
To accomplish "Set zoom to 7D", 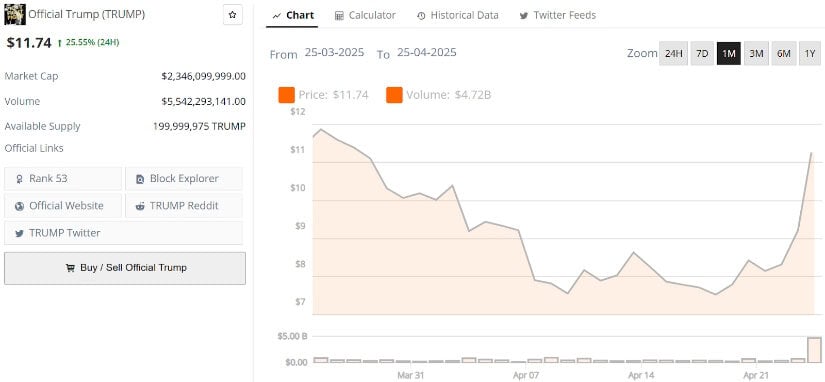I will coord(702,54).
